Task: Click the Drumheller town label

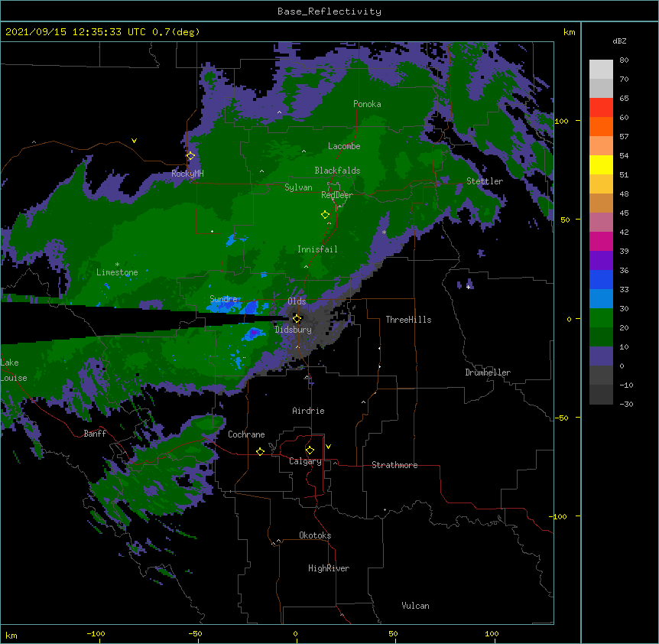Action: 488,372
